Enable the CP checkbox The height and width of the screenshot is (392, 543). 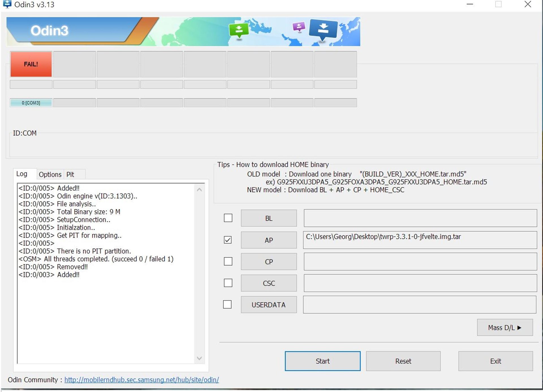[228, 261]
